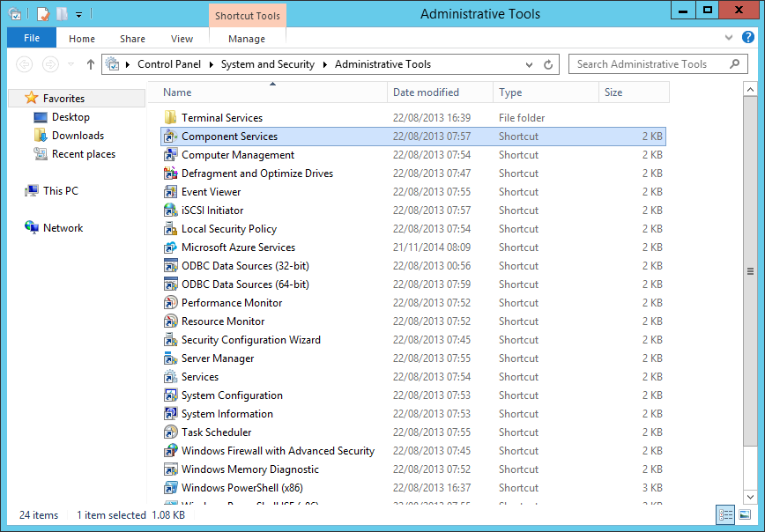This screenshot has width=765, height=532.
Task: Sort by the Date modified column header
Action: pyautogui.click(x=426, y=92)
